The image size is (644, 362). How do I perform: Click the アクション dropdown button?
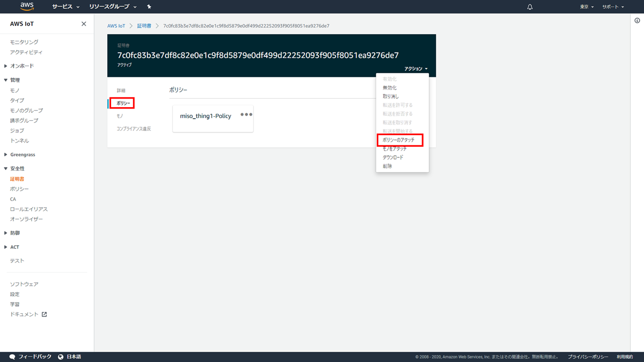pyautogui.click(x=416, y=69)
